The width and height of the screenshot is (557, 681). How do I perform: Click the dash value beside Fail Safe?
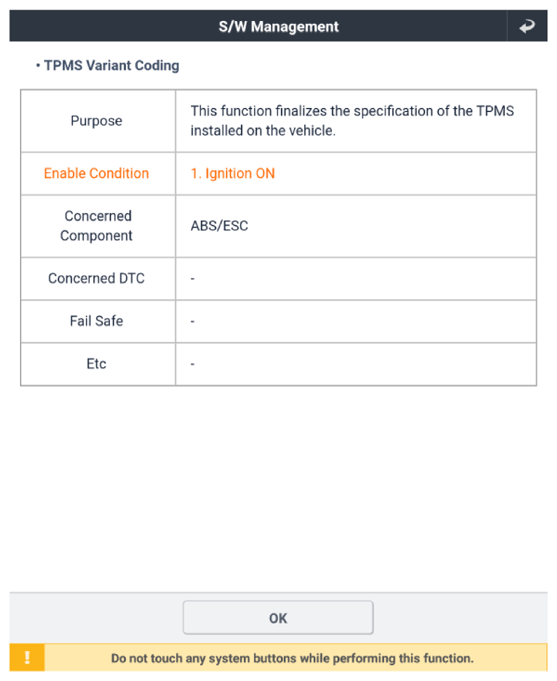point(192,321)
